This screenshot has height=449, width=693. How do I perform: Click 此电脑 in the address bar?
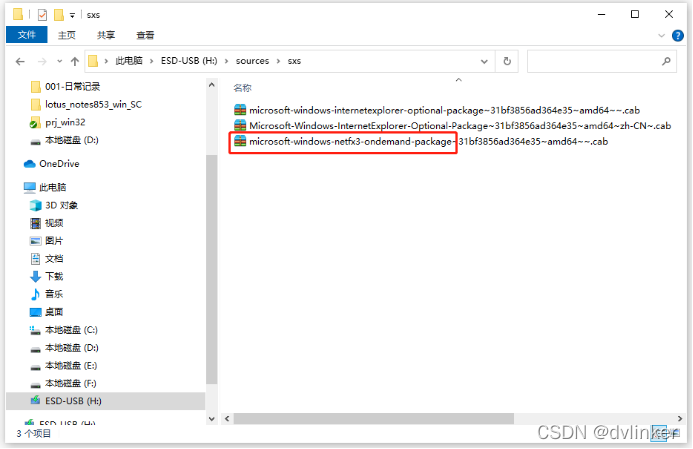point(129,61)
